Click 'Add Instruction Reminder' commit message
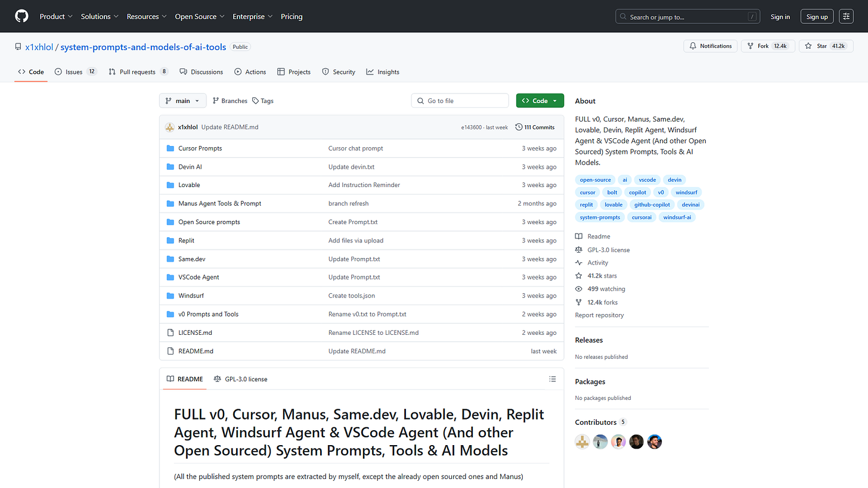Viewport: 868px width, 488px height. click(364, 185)
